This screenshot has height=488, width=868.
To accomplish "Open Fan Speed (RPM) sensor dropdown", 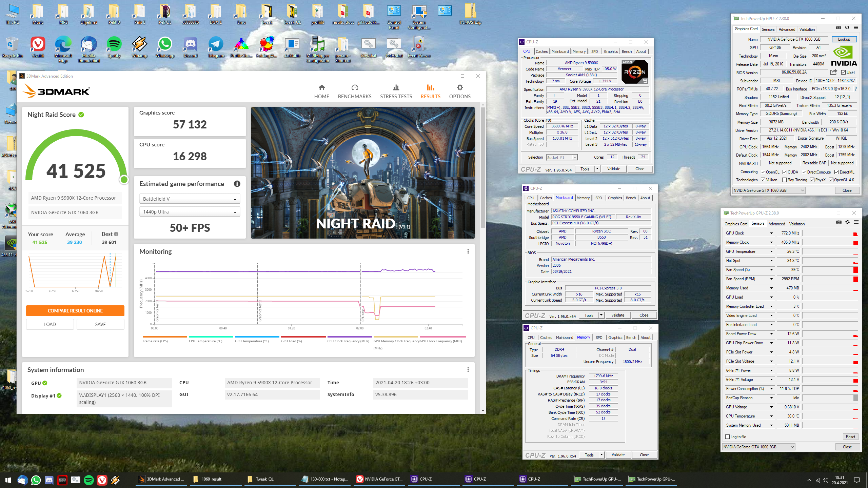I will tap(772, 279).
